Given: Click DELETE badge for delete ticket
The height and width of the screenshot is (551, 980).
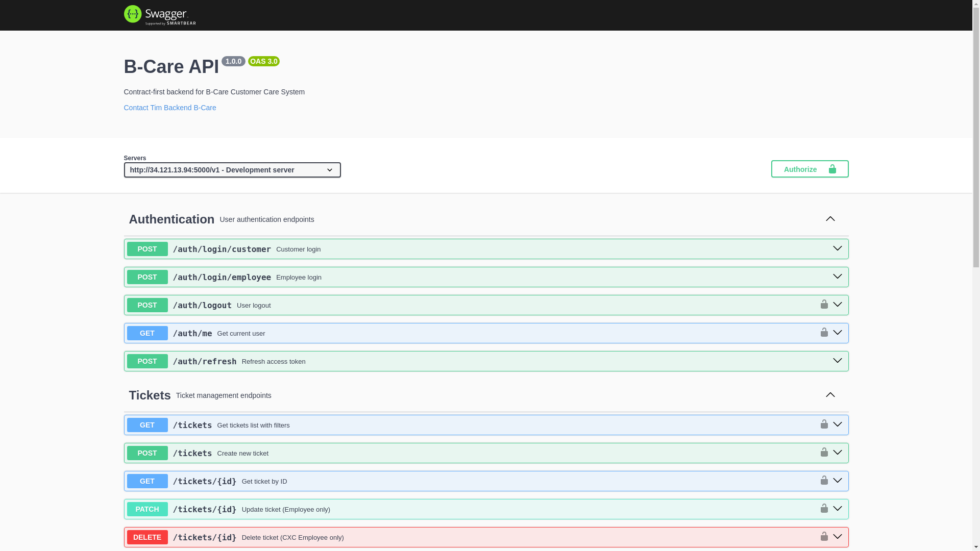Looking at the screenshot, I should point(147,537).
